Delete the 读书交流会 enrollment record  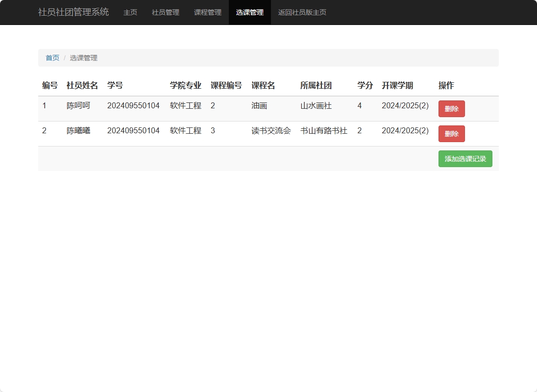tap(451, 133)
